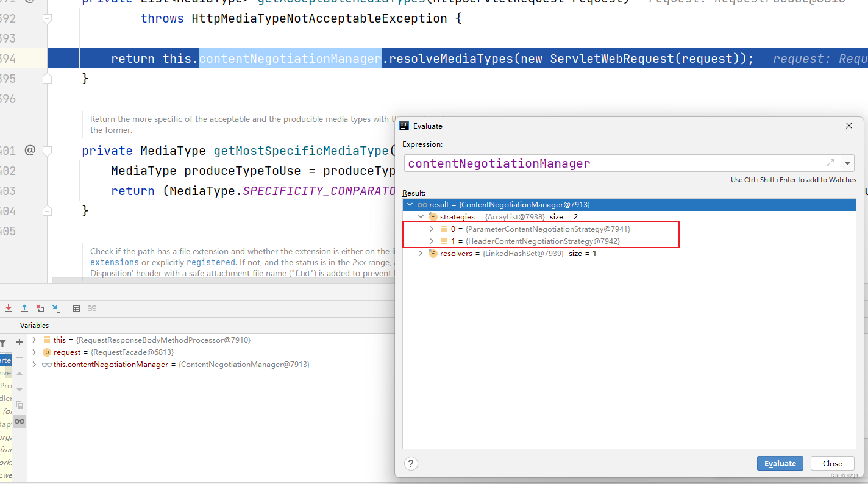Click the 'extensions' link in doc comment
Screen dimensions: 868x484
point(115,262)
